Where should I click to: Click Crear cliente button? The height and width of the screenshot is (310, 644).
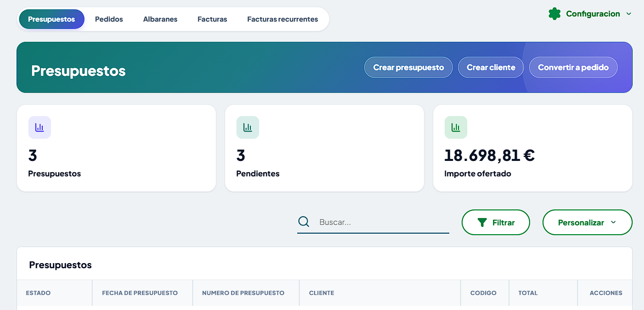pyautogui.click(x=491, y=68)
